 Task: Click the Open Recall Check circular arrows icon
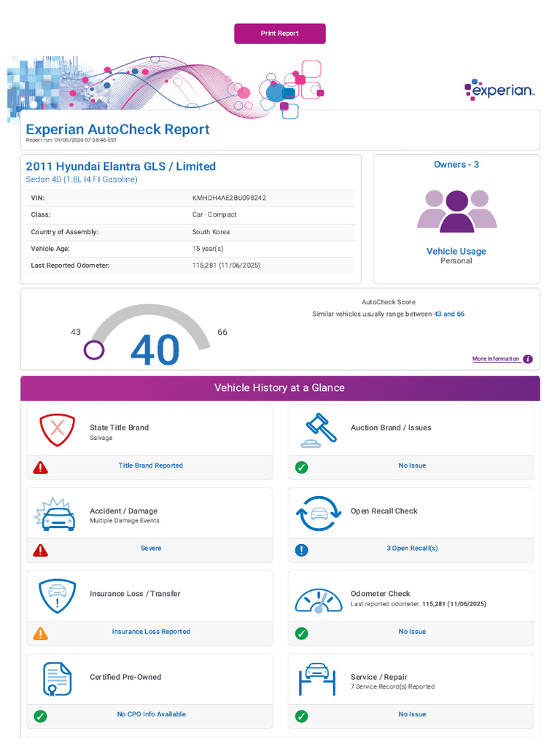[319, 514]
